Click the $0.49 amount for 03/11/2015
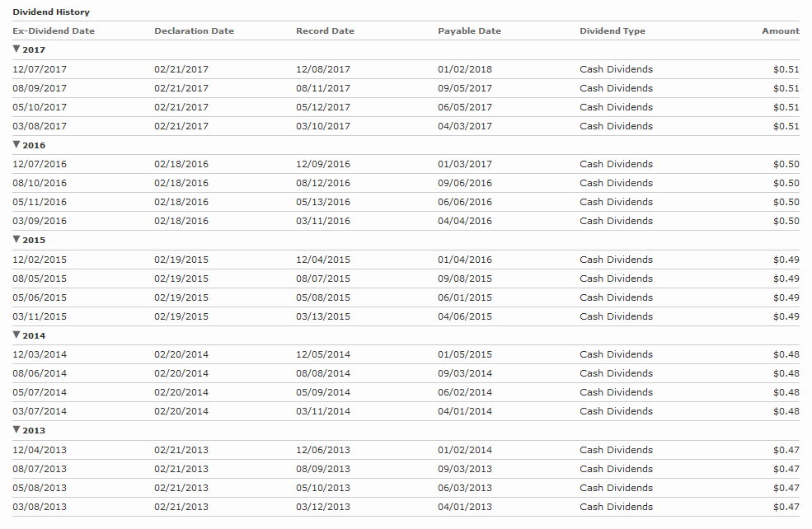Image resolution: width=812 pixels, height=529 pixels. tap(786, 316)
